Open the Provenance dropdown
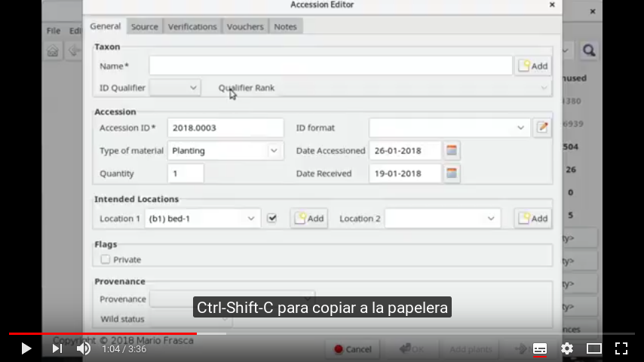 coord(232,299)
